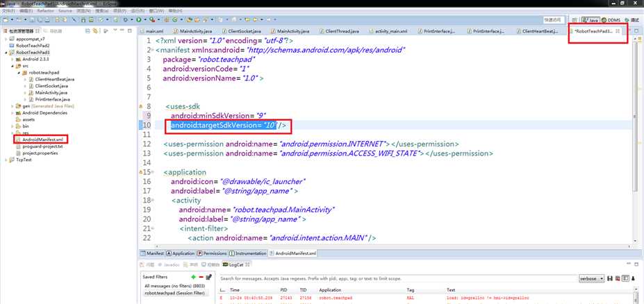Fold the application element at line 15

pyautogui.click(x=154, y=172)
